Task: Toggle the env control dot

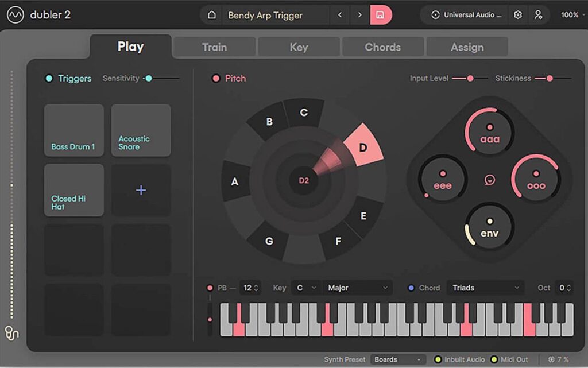Action: pos(489,221)
